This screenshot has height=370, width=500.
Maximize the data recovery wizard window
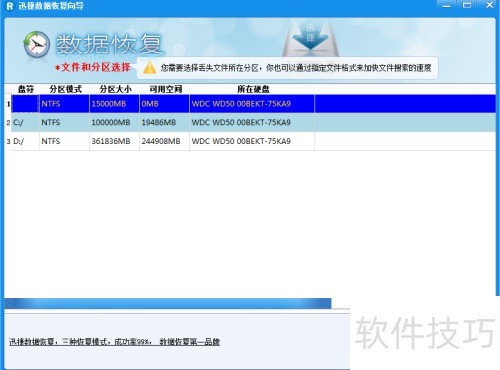(x=467, y=5)
